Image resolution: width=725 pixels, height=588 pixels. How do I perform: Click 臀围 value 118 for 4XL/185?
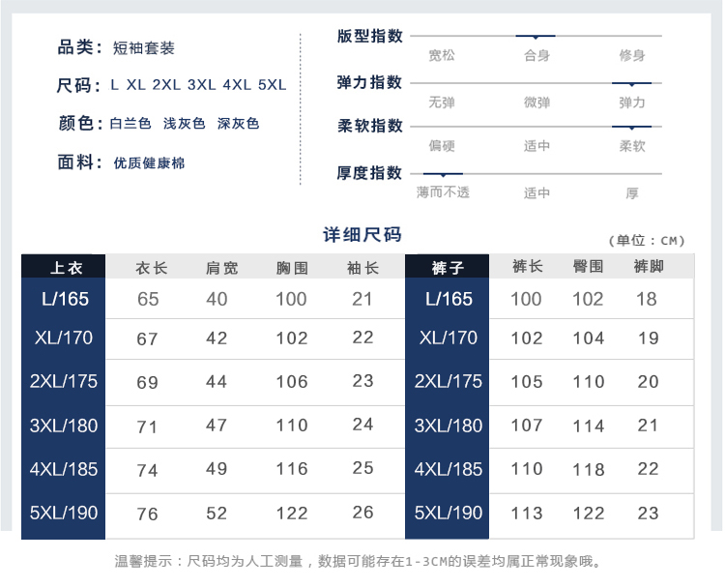click(589, 470)
